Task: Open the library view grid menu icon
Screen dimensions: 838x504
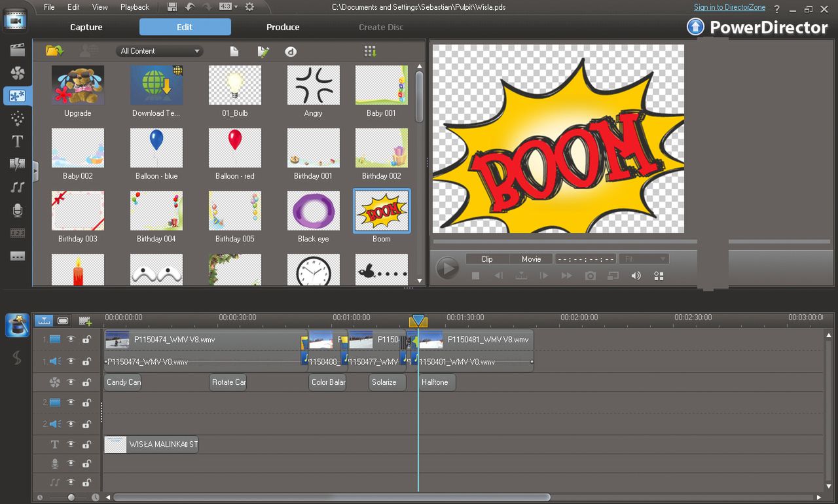Action: point(370,51)
